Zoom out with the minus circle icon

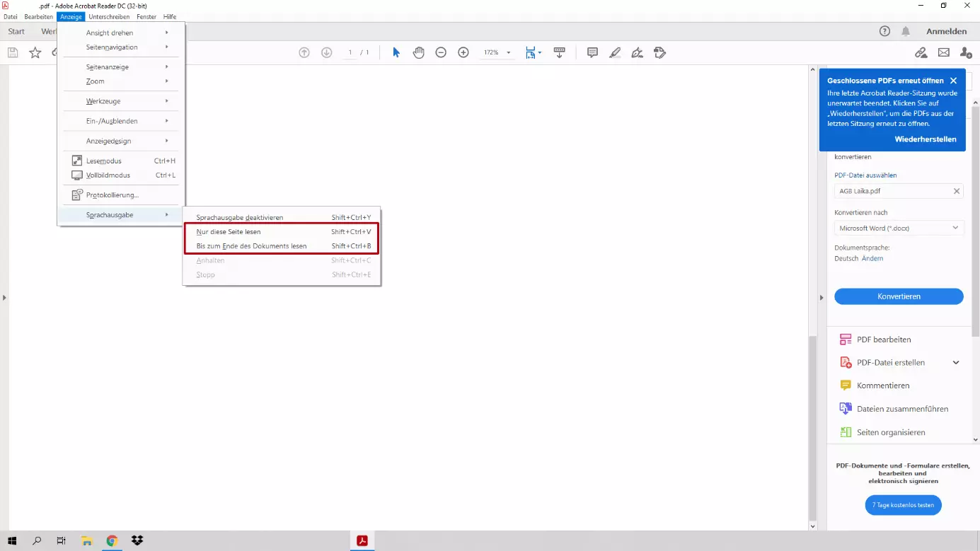pos(441,52)
